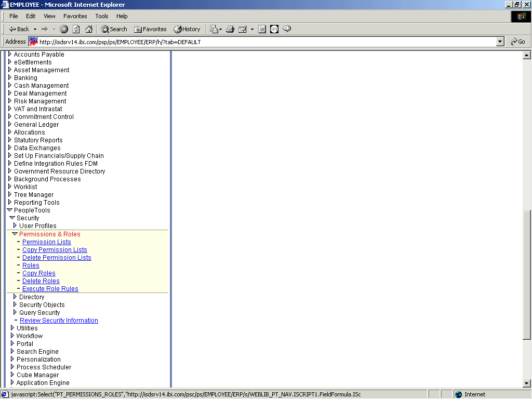This screenshot has height=399, width=532.
Task: Collapse the Permissions & Roles section
Action: click(15, 234)
